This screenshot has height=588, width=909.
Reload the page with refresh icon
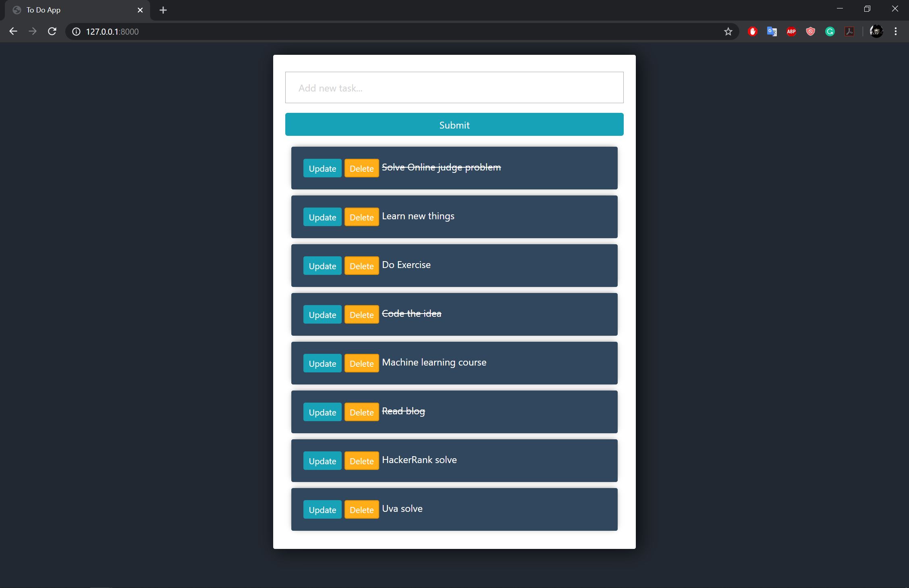(52, 31)
